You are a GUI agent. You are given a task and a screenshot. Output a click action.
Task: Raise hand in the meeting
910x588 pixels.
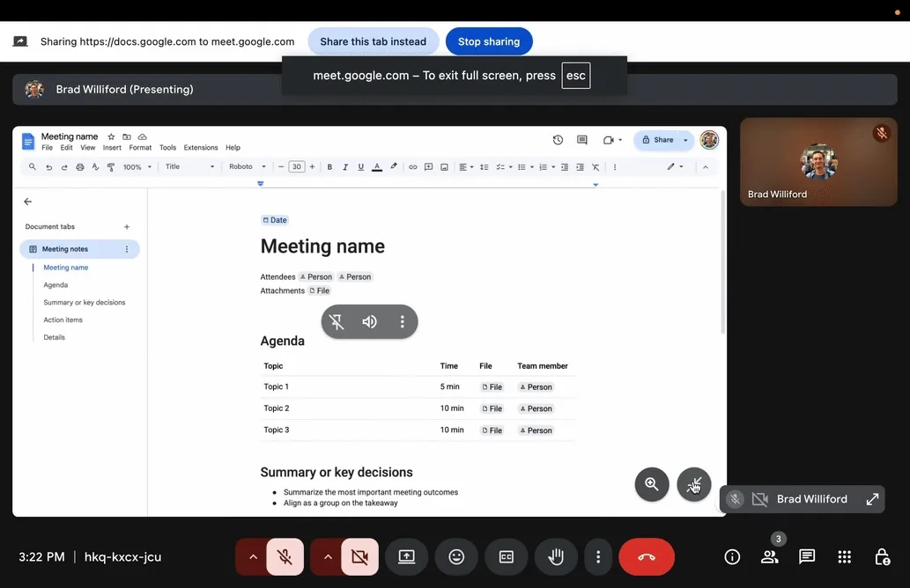(x=556, y=556)
